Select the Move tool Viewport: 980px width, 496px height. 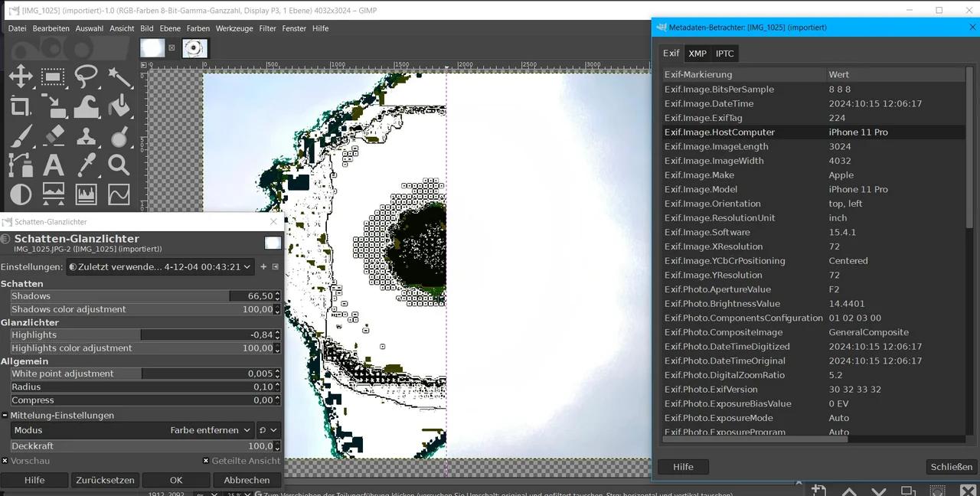click(21, 76)
